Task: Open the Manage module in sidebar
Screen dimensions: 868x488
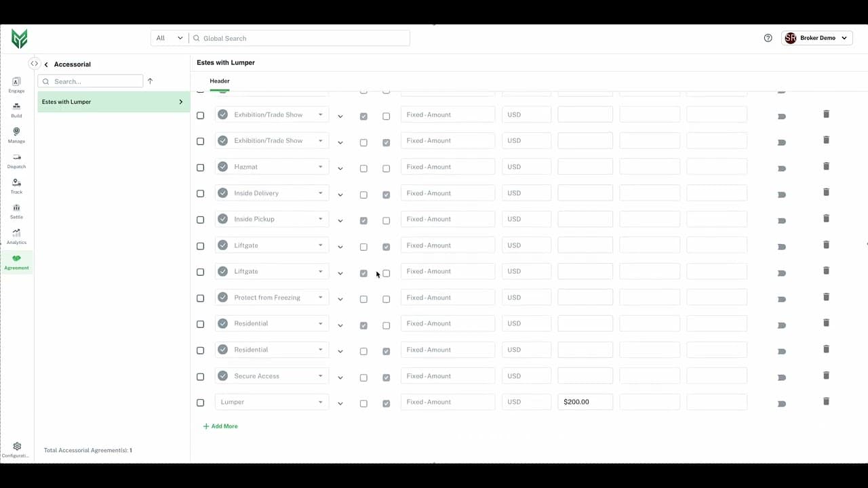Action: point(16,136)
